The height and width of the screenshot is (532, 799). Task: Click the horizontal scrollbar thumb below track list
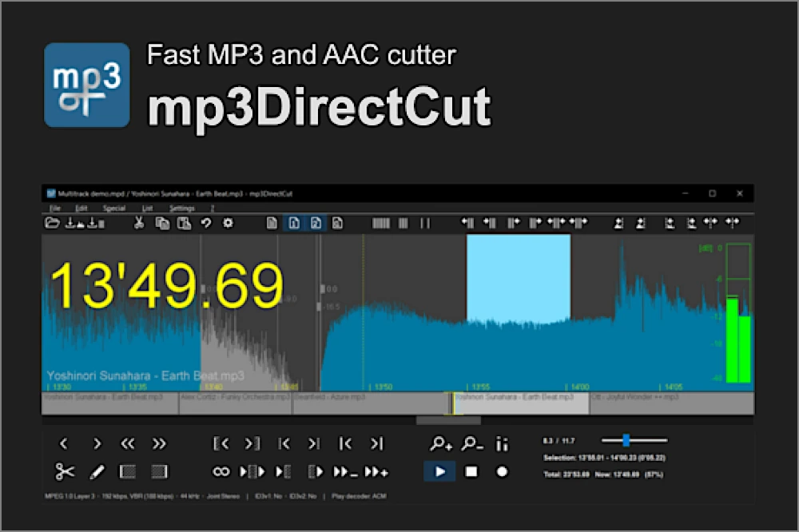click(448, 420)
